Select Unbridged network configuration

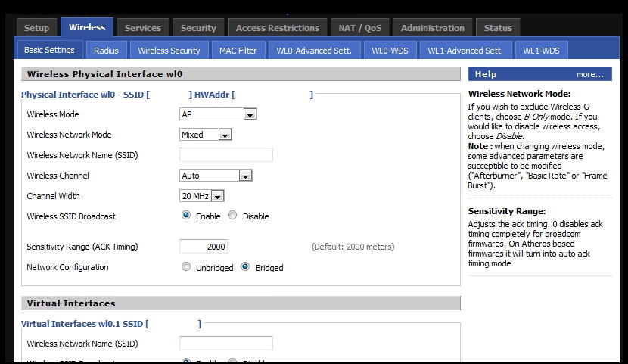[186, 266]
